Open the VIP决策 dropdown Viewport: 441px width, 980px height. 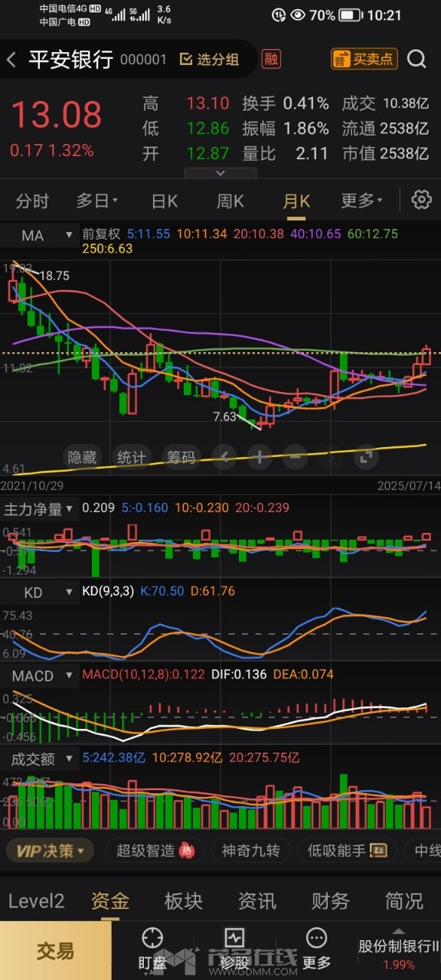point(51,850)
